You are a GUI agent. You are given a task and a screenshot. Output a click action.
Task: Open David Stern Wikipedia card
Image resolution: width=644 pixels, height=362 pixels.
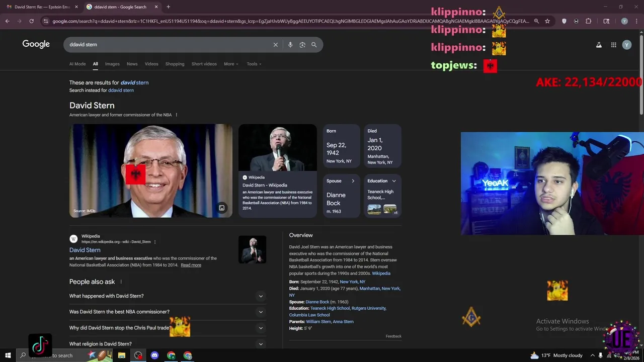tap(278, 171)
